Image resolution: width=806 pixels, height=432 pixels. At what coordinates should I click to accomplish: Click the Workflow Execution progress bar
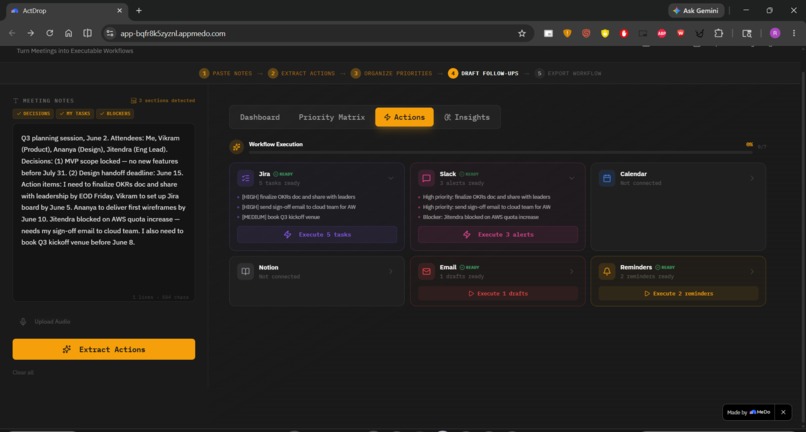pos(500,152)
